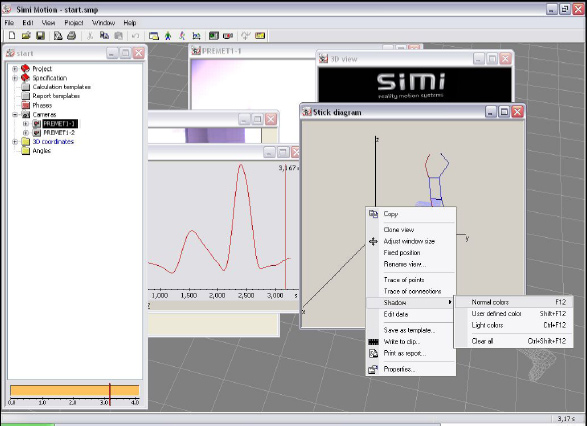Expand the PREMET1-2 camera node

point(25,133)
